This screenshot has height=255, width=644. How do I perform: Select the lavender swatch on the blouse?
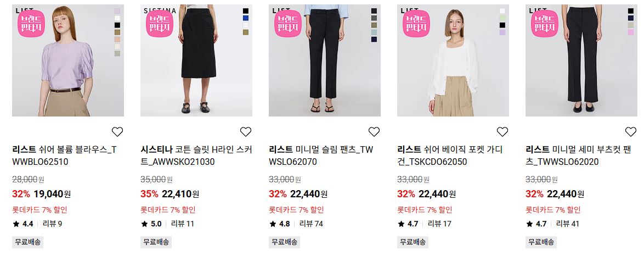[x=117, y=11]
